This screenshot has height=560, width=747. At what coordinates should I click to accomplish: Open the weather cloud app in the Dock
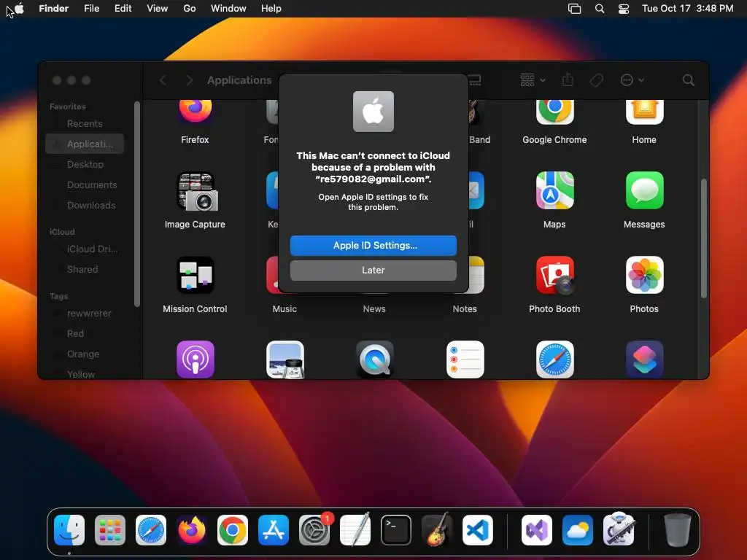578,530
